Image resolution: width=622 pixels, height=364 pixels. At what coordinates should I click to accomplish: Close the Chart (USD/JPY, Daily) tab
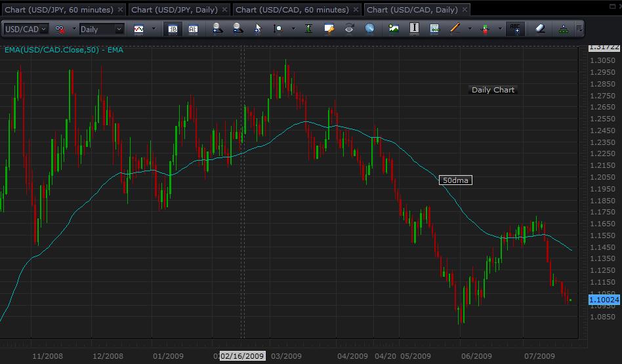(224, 10)
